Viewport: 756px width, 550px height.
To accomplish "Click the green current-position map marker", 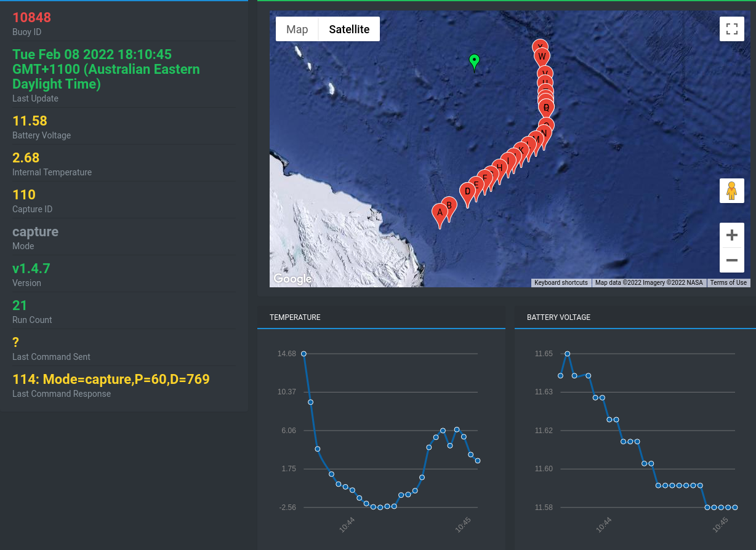I will click(x=474, y=62).
